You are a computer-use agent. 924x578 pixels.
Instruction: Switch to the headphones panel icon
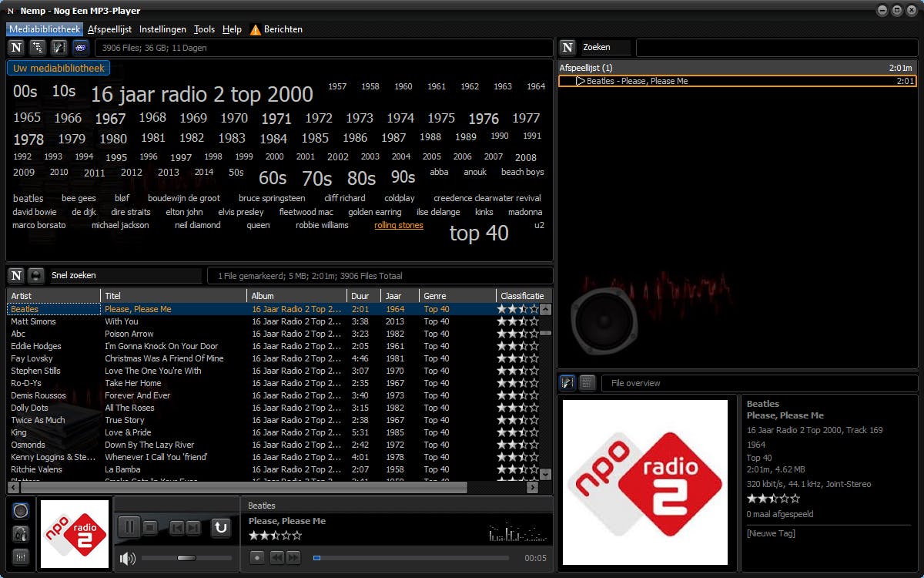click(x=21, y=534)
